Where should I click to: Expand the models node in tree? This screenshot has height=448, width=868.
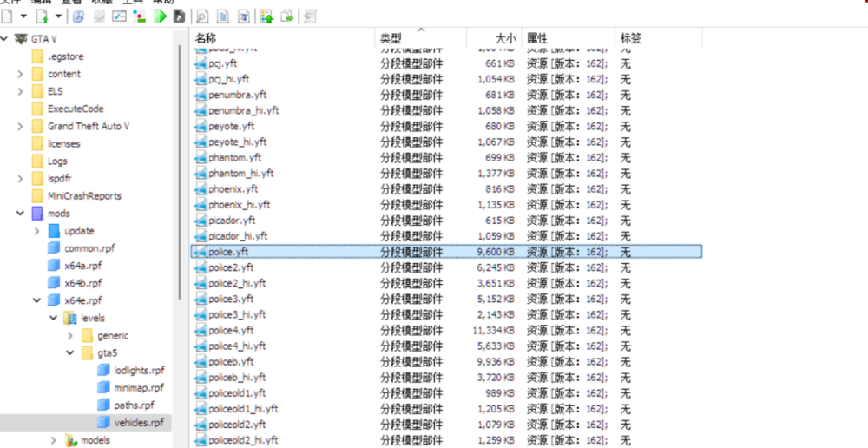(x=54, y=440)
